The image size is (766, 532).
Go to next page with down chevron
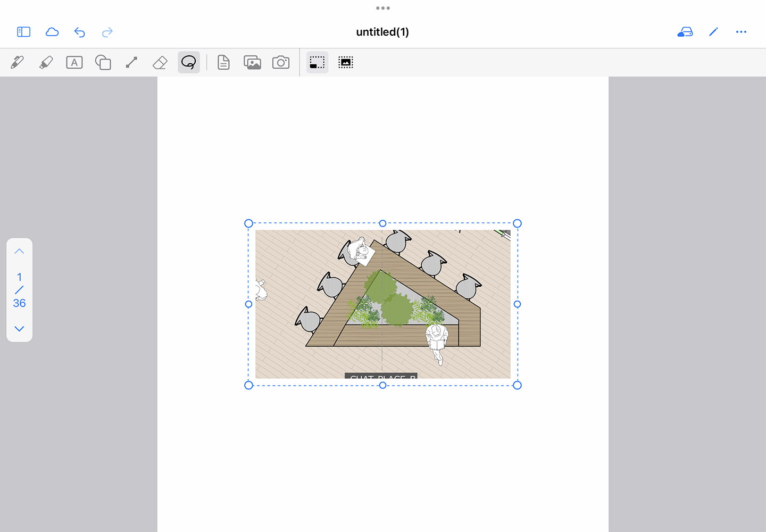point(19,329)
